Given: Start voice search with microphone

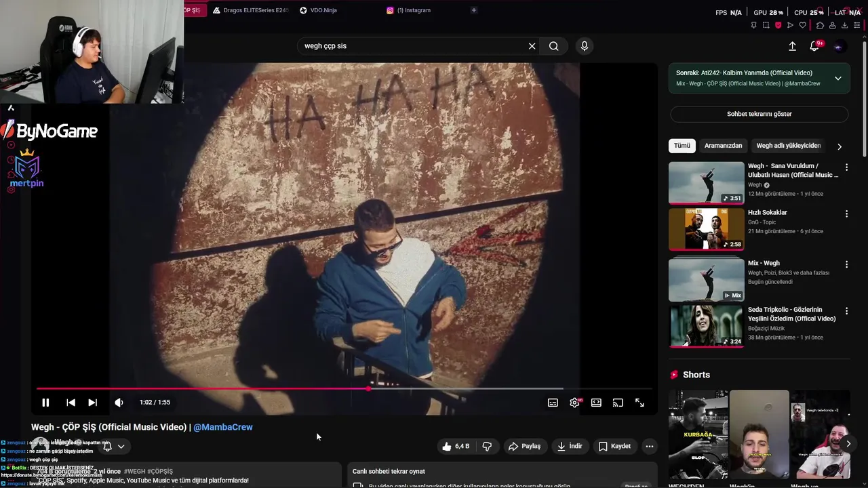Looking at the screenshot, I should pyautogui.click(x=585, y=46).
